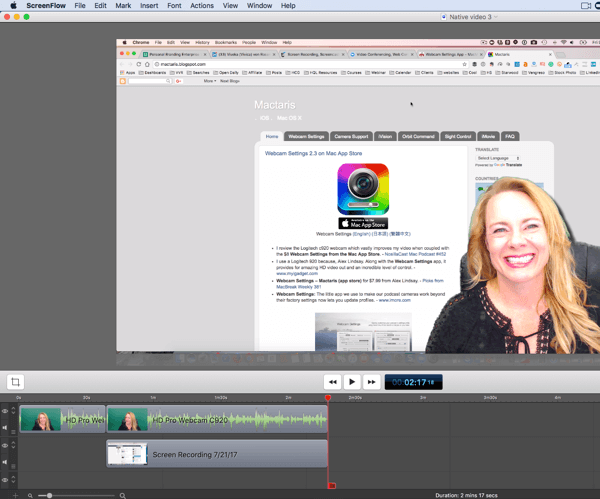This screenshot has width=600, height=499.
Task: Click the 00:02:17 timecode display
Action: point(414,382)
